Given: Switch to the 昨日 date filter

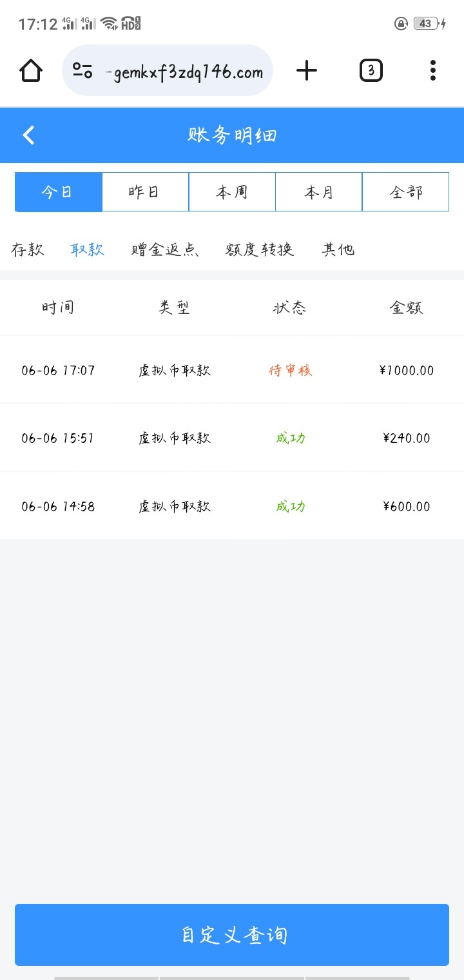Looking at the screenshot, I should (145, 192).
